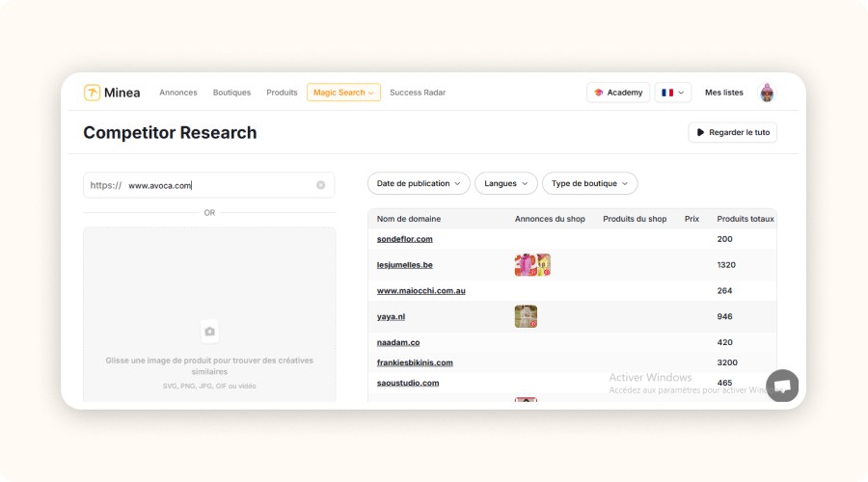Click the Competitor Research heading
Screen dimensions: 868x482
pos(170,133)
